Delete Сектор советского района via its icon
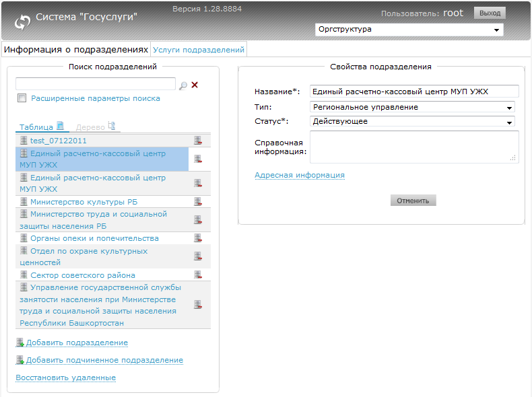Screen dimensions: 532x397 pos(198,275)
